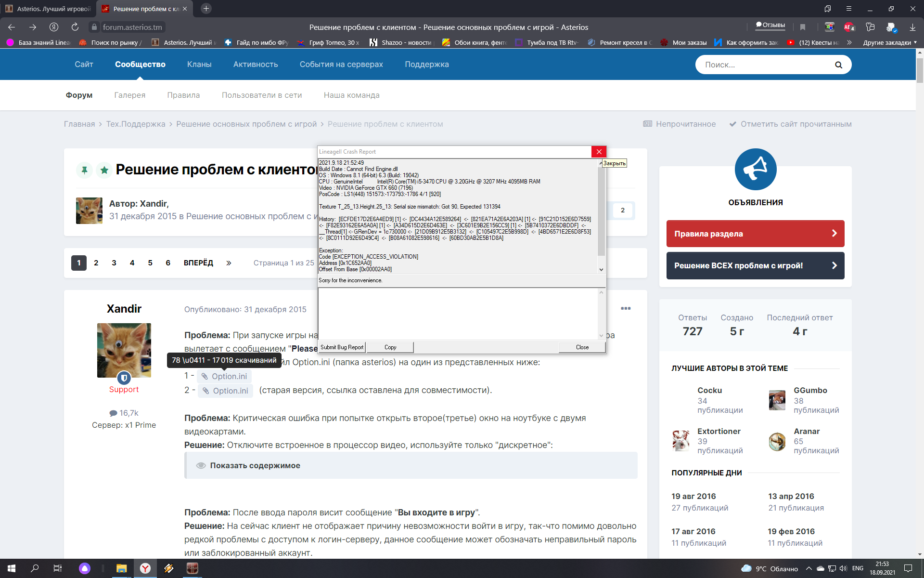
Task: Switch to Галерея sub-tab
Action: pyautogui.click(x=130, y=95)
